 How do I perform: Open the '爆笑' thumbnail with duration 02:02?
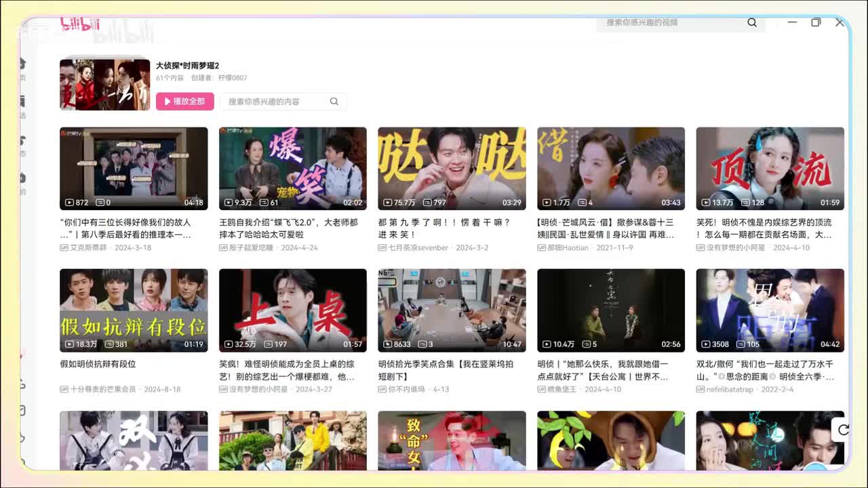point(293,169)
